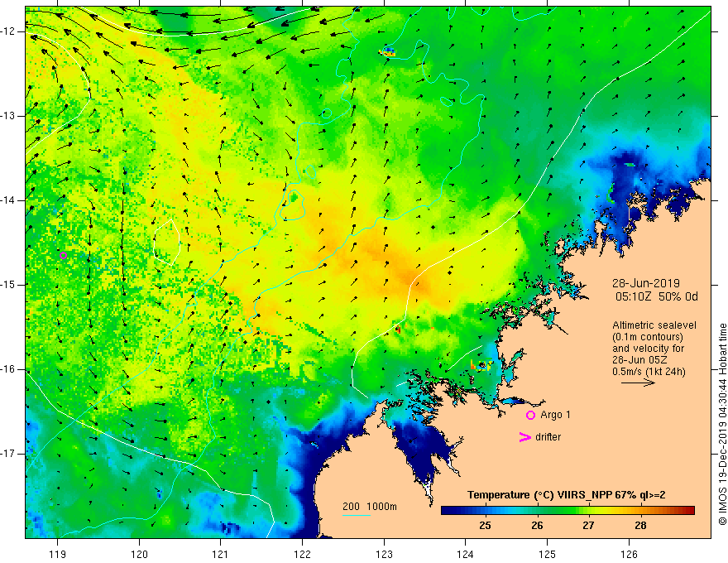Click the latitude axis label -17
This screenshot has height=563, width=728.
coord(8,454)
